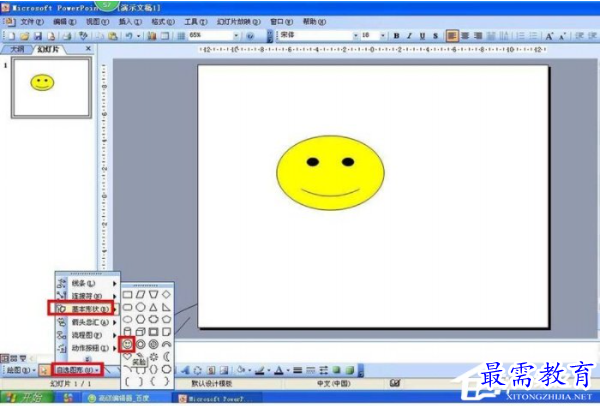Click the Spelling check icon
This screenshot has height=406, width=602.
point(83,36)
